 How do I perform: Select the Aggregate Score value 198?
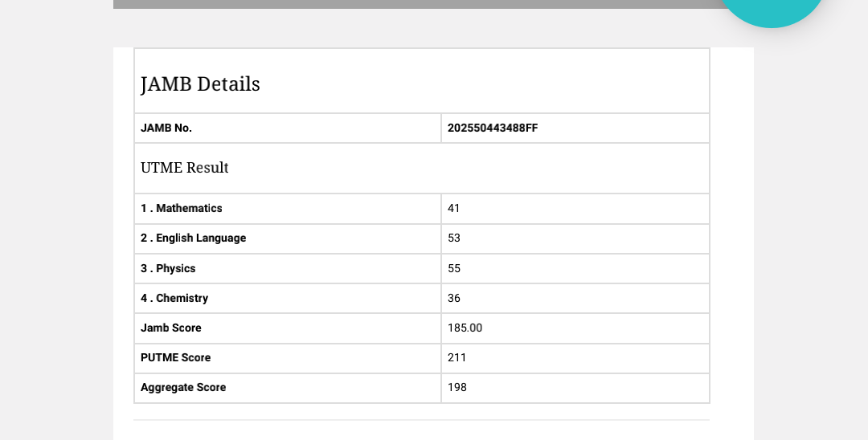tap(457, 387)
